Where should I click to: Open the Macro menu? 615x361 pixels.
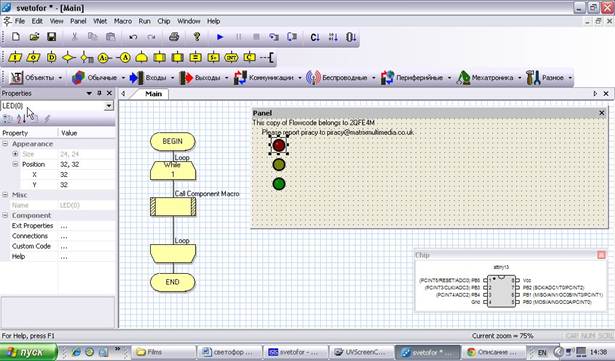[123, 21]
